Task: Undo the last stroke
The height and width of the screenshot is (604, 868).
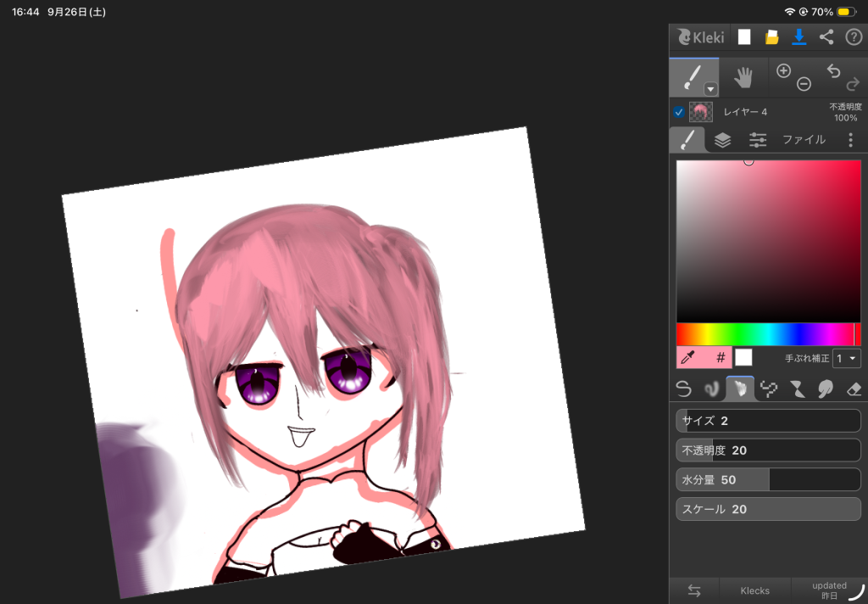Action: point(834,71)
